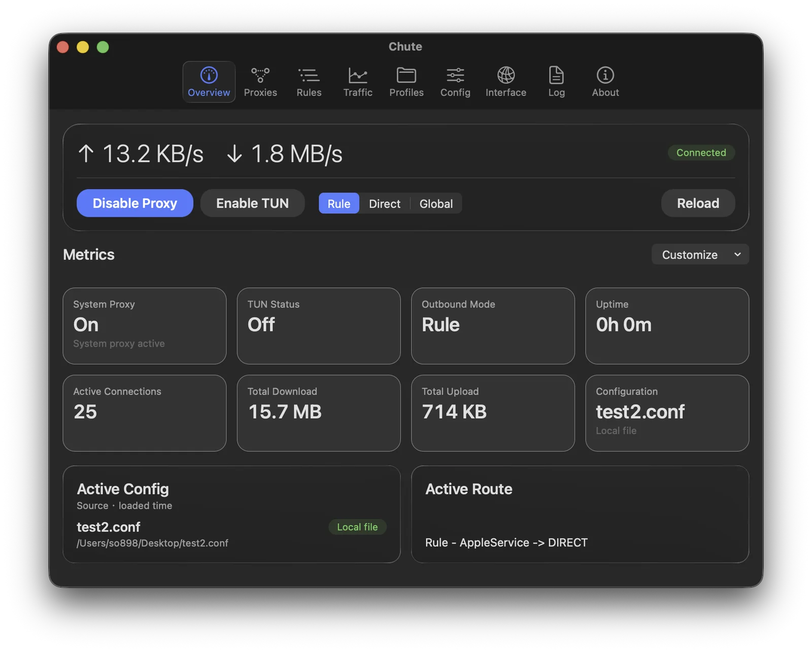Click the Active Route heading

469,489
